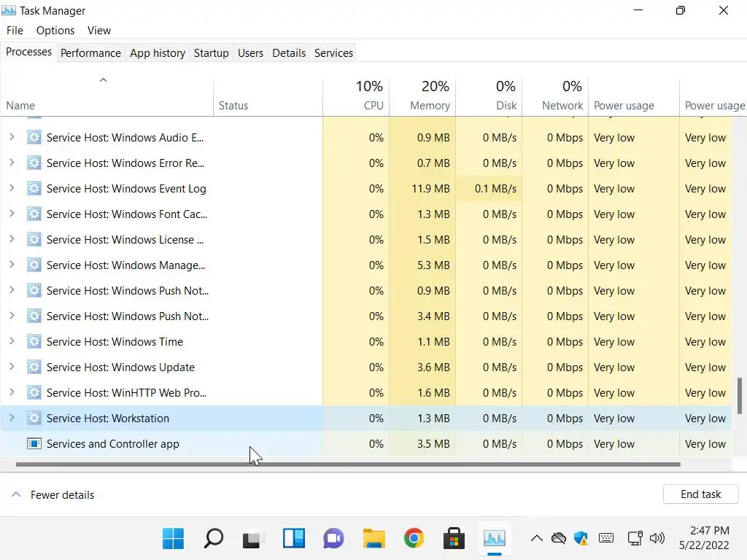The height and width of the screenshot is (560, 747).
Task: Click the Status column header
Action: [x=268, y=96]
